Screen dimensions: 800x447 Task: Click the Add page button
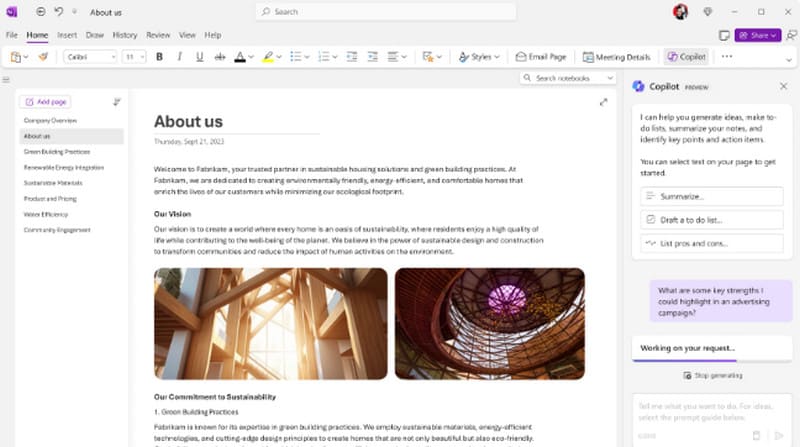click(45, 102)
